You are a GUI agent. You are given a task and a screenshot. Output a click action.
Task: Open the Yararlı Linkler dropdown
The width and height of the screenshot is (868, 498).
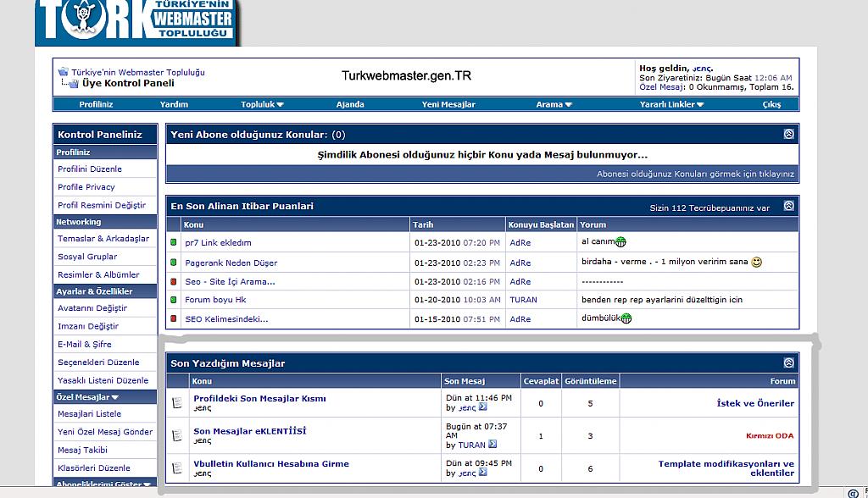pyautogui.click(x=672, y=104)
